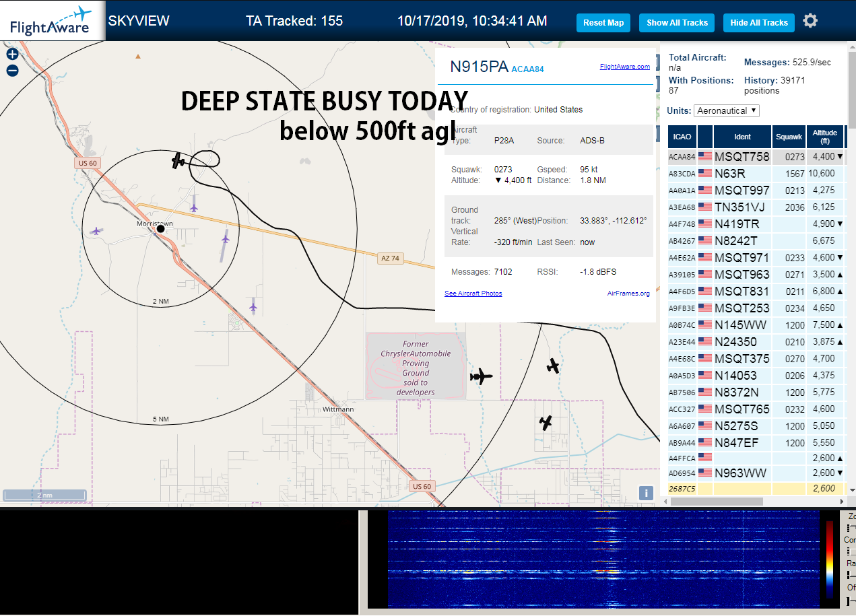Viewport: 856px width, 616px height.
Task: Select the black aircraft east of Wittmann
Action: pos(546,423)
